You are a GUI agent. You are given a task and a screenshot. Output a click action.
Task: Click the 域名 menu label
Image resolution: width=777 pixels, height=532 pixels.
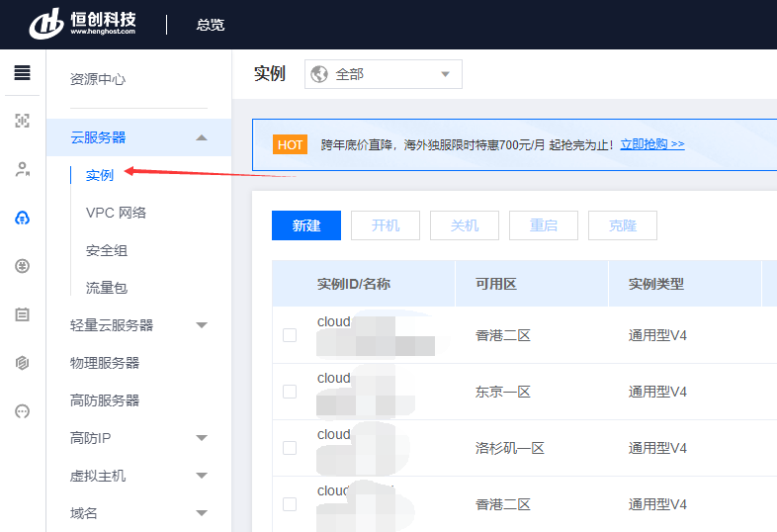83,513
